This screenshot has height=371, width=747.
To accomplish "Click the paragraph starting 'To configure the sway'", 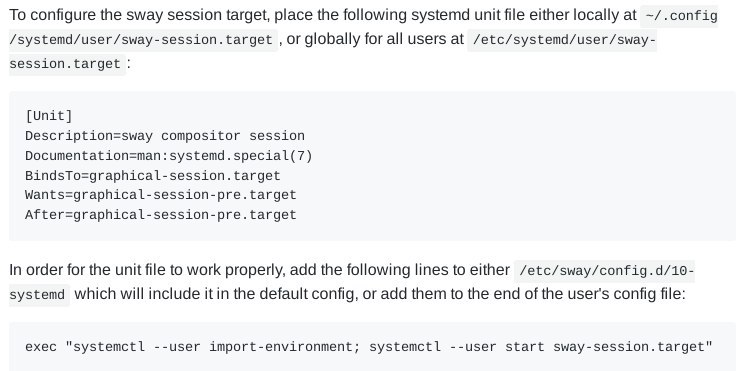I will click(363, 39).
